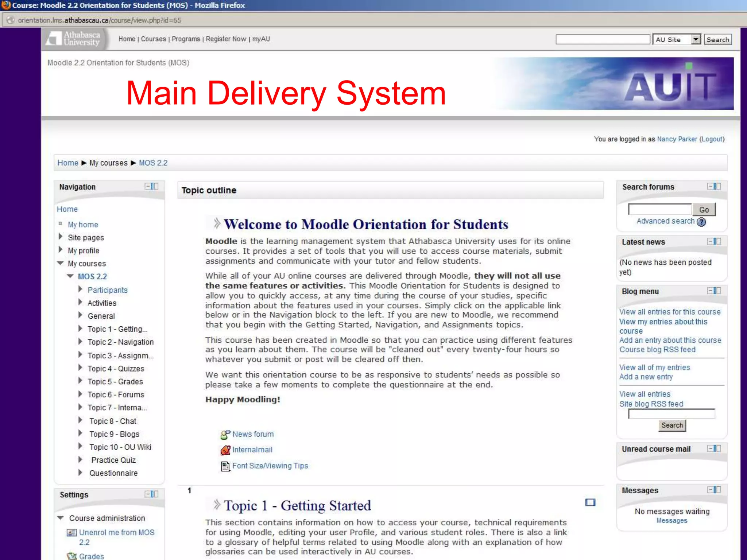Click the site identity icon in address bar
Image resolution: width=747 pixels, height=560 pixels.
(10, 20)
